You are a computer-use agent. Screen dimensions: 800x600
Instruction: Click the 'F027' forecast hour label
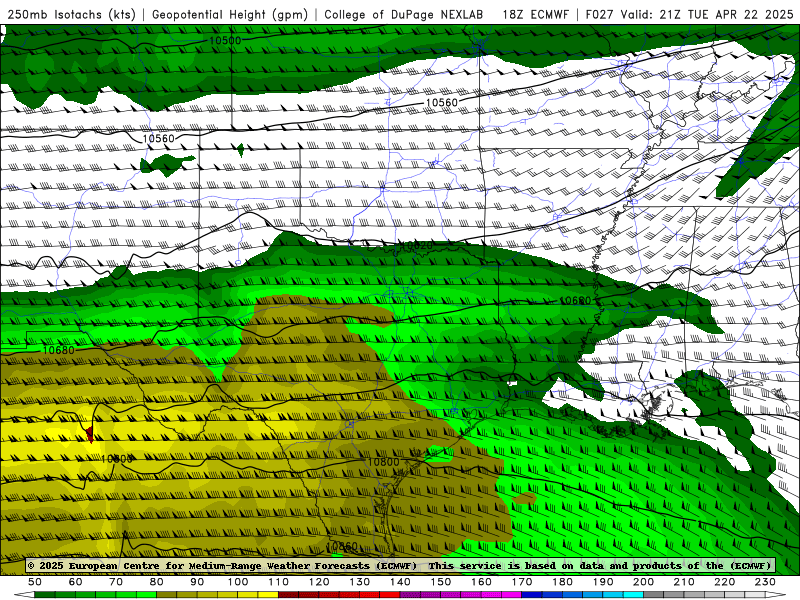[599, 14]
